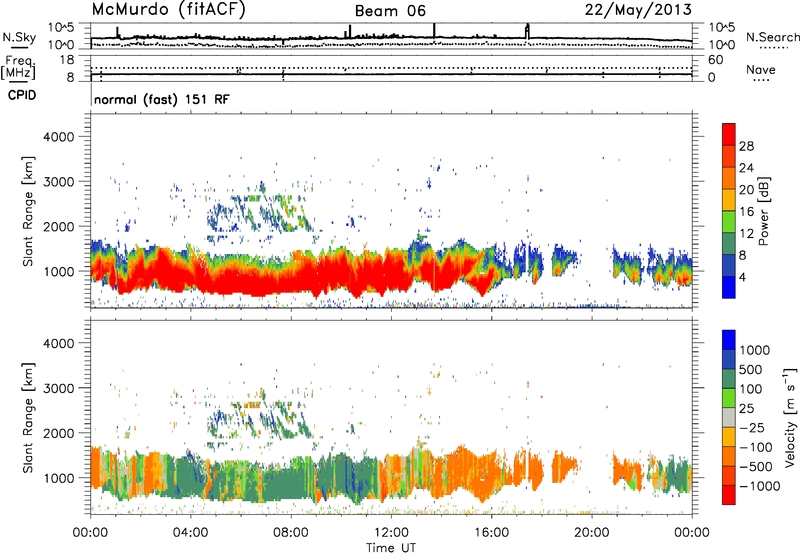Click the frequency line plot in the Freq. panel
Image resolution: width=800 pixels, height=554 pixels.
click(x=391, y=74)
